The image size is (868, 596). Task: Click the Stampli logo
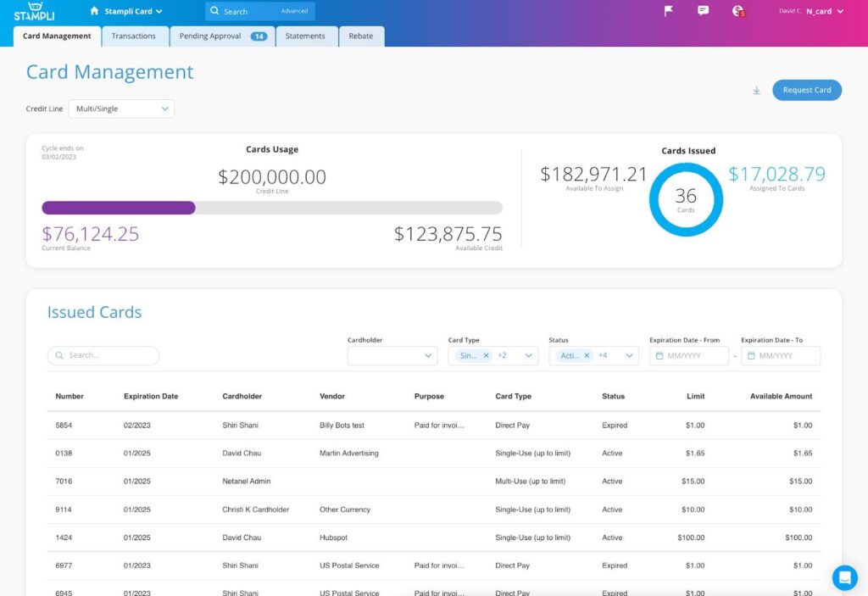[34, 11]
